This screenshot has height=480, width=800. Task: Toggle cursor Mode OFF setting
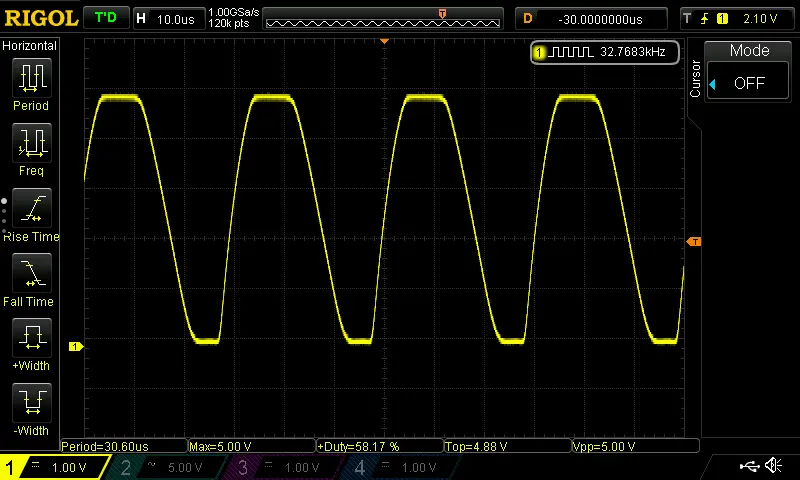click(748, 83)
